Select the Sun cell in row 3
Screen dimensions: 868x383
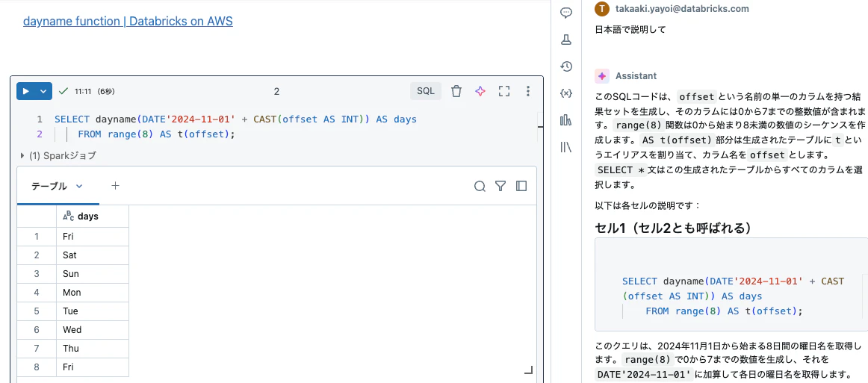pyautogui.click(x=93, y=274)
